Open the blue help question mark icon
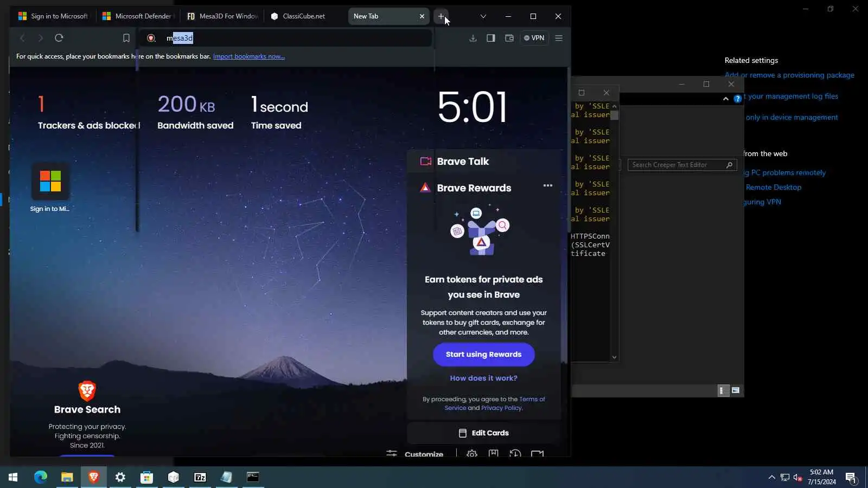 (738, 99)
